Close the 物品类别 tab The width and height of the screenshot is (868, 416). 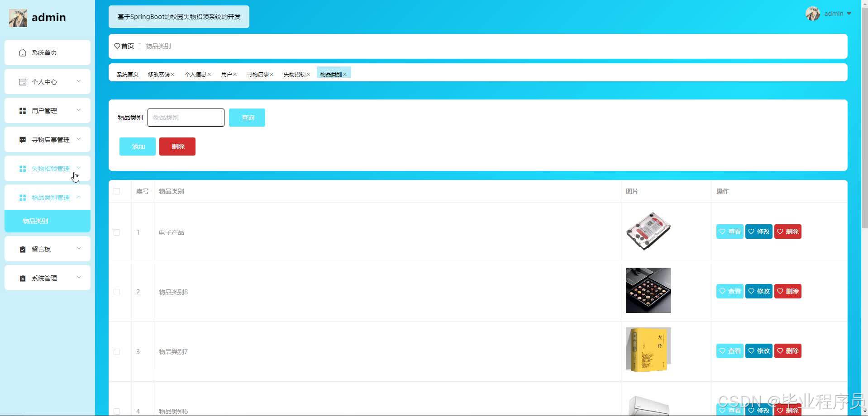click(345, 75)
